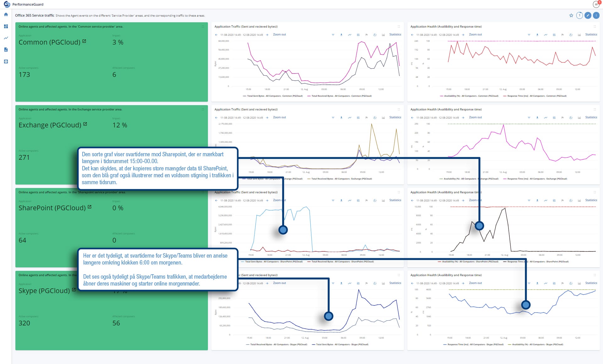Go to next time range on Common Health chart
The width and height of the screenshot is (603, 364).
[x=463, y=35]
